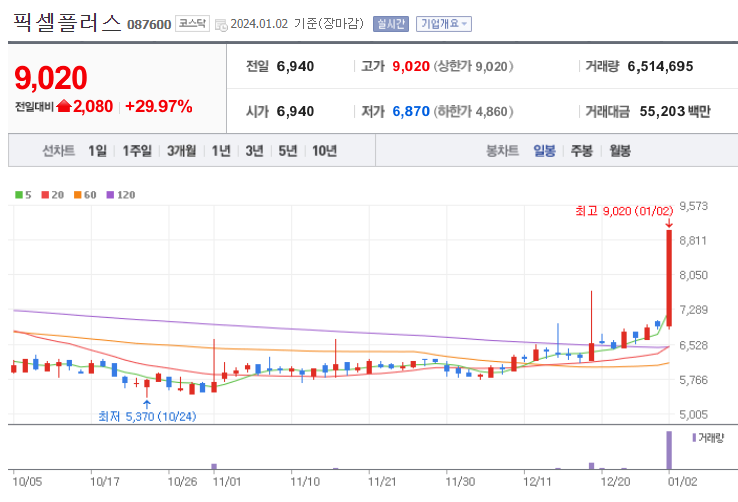The width and height of the screenshot is (738, 502).
Task: Click the 시가 value 6,940
Action: click(295, 112)
